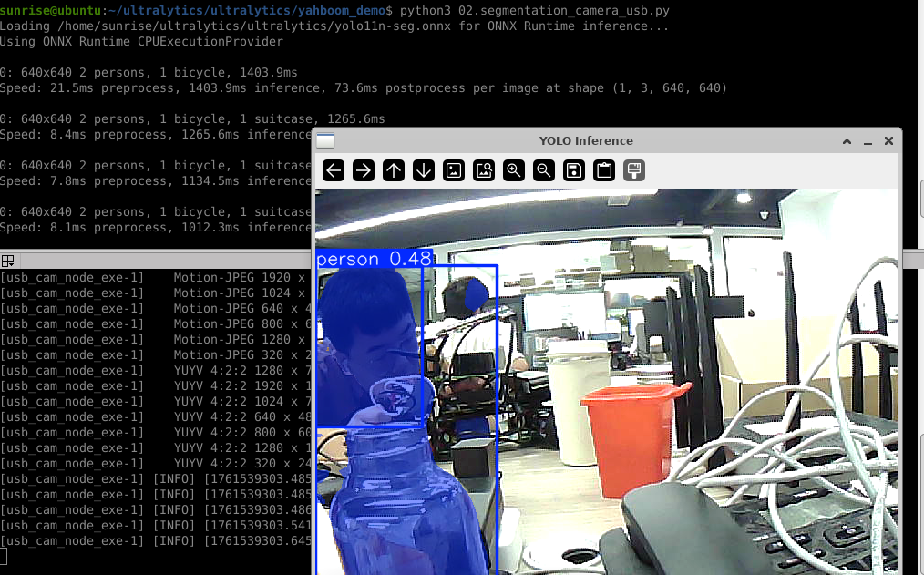Click the "Loading ... yolo11n-seg.onnx" terminal line
The height and width of the screenshot is (575, 924).
click(334, 26)
